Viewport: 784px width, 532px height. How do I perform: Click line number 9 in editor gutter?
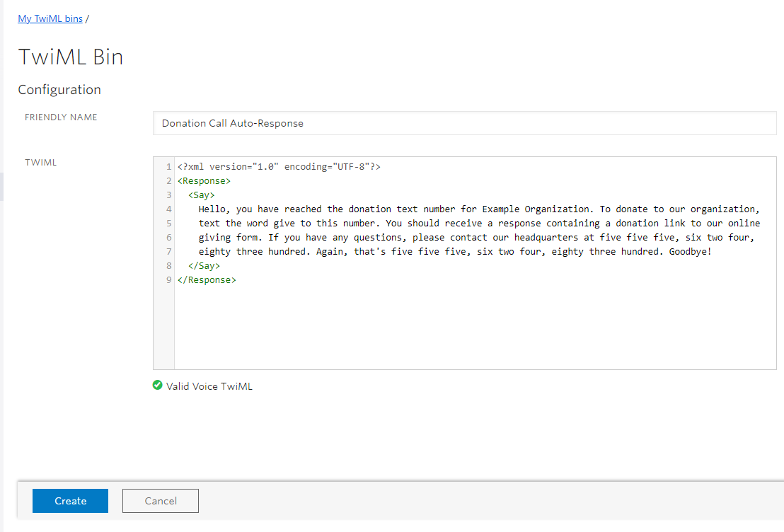168,280
